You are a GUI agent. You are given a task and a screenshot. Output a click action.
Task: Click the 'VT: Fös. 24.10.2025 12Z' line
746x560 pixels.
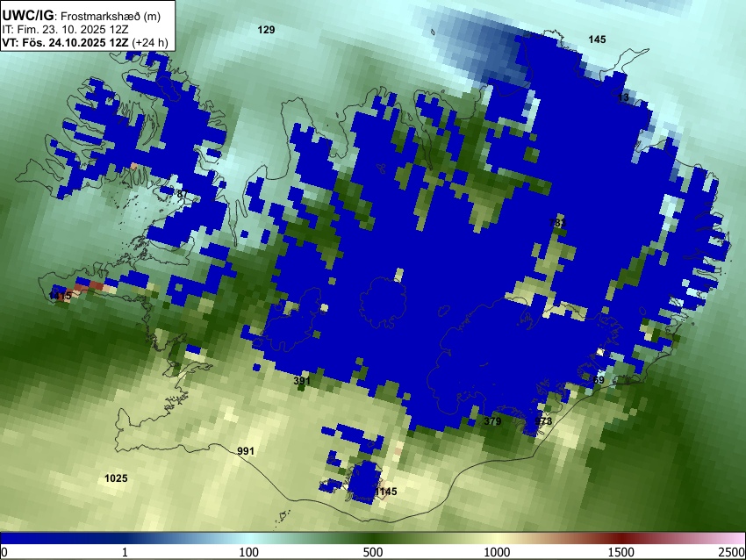click(x=65, y=42)
